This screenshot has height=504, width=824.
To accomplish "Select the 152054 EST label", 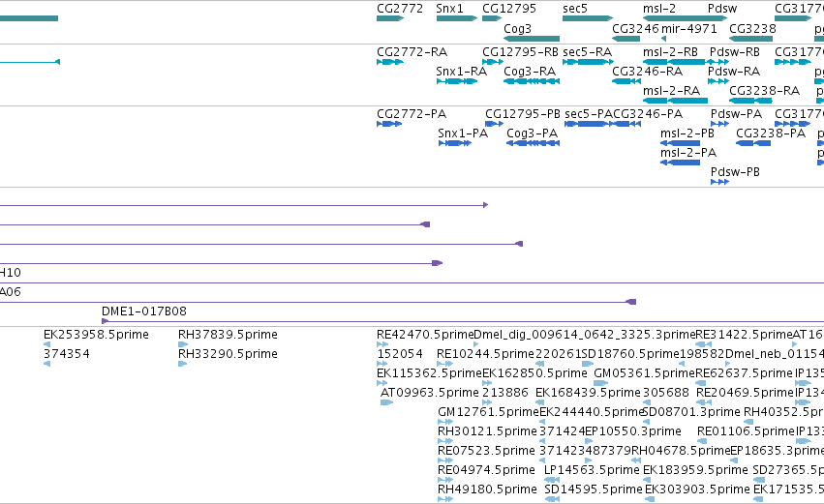I will pos(400,354).
